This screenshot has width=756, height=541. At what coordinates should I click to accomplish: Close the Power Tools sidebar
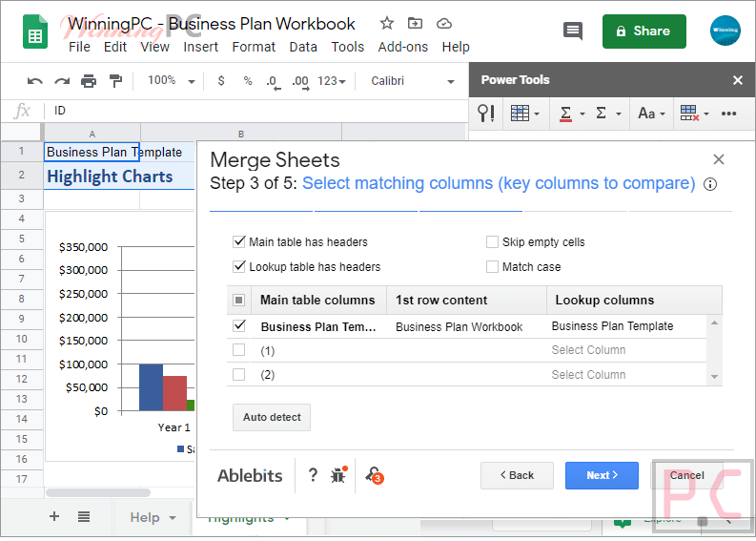(737, 80)
